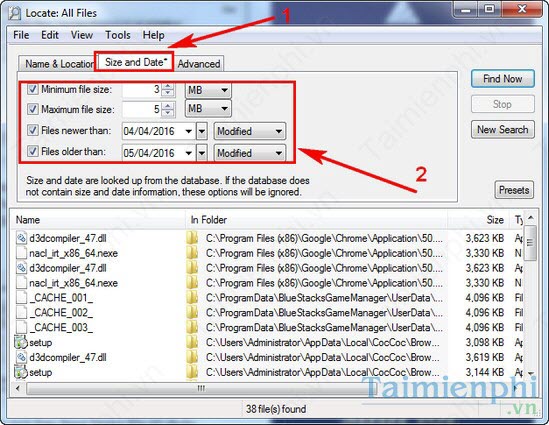549x425 pixels.
Task: Click scroll left arrow of results list
Action: point(18,388)
